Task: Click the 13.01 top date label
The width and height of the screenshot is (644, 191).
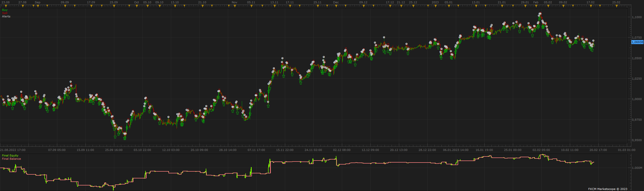Action: [476, 2]
